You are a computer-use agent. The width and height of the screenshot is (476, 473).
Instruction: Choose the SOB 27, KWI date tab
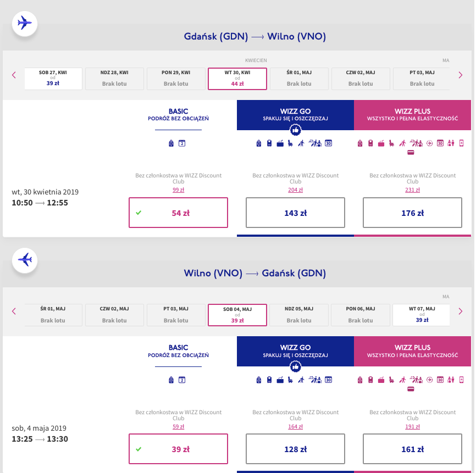click(x=53, y=79)
